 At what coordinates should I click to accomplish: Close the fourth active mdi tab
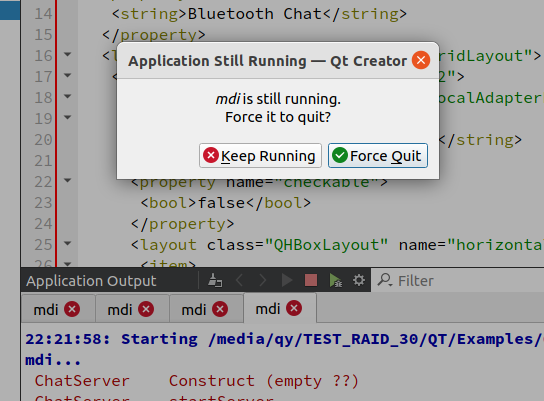click(x=294, y=308)
